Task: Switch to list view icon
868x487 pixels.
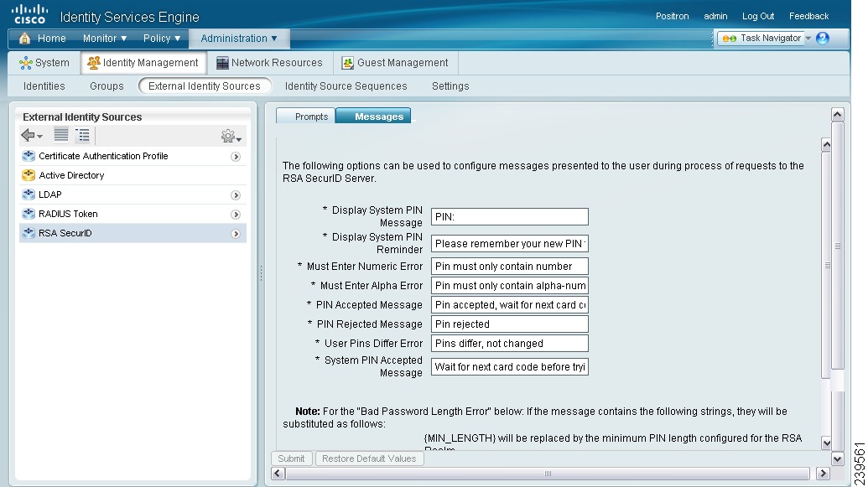Action: (x=61, y=134)
